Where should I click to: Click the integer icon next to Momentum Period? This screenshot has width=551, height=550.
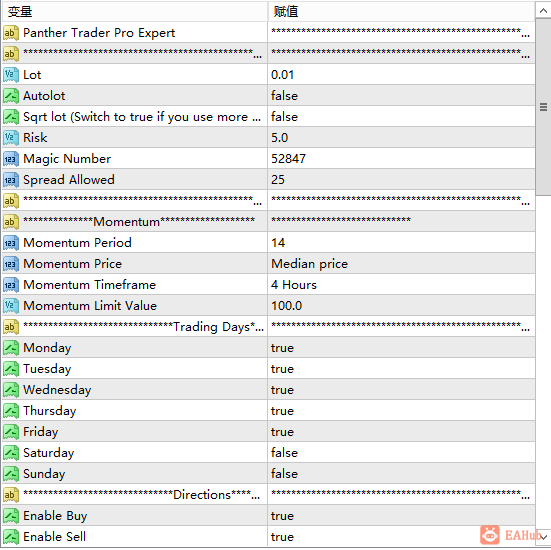tap(11, 243)
